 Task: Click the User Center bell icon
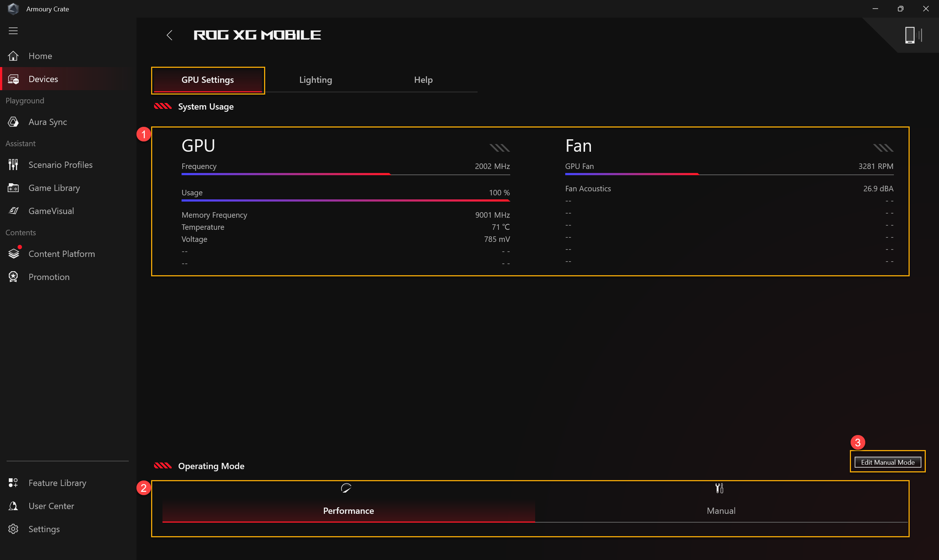coord(13,506)
